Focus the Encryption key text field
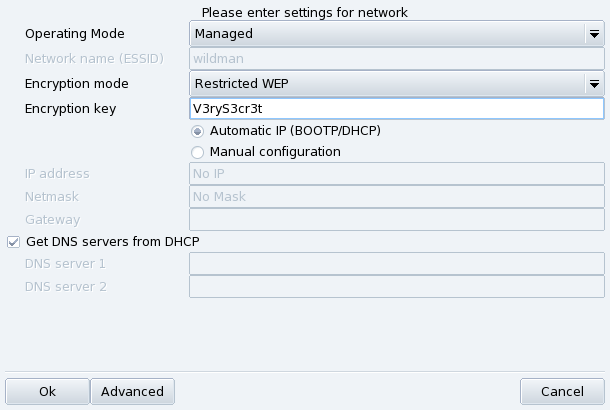The image size is (610, 410). click(396, 109)
